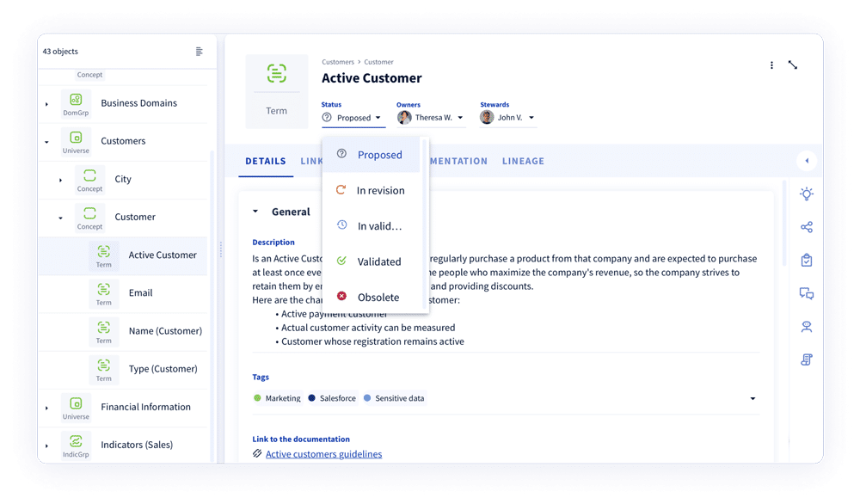Open the comments icon in right sidebar
The height and width of the screenshot is (504, 860).
(x=806, y=293)
